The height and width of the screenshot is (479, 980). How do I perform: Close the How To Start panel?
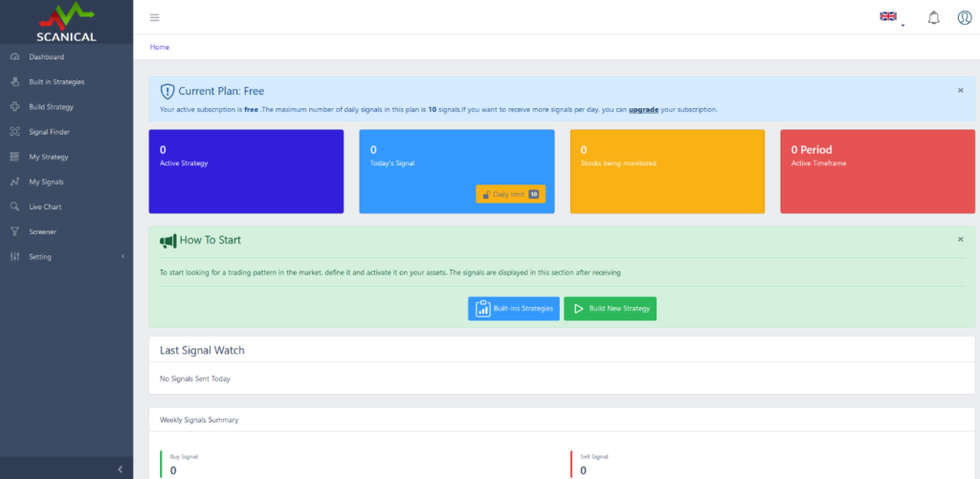[x=961, y=239]
